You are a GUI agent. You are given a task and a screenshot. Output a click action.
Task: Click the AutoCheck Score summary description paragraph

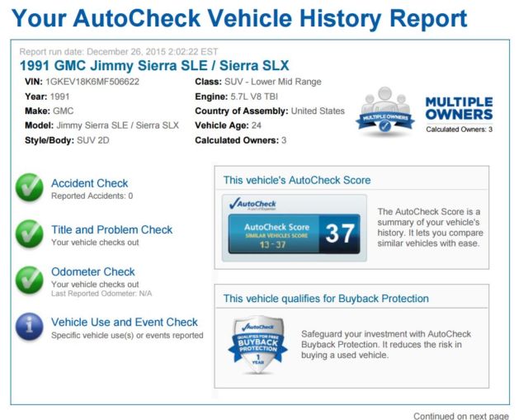click(430, 228)
